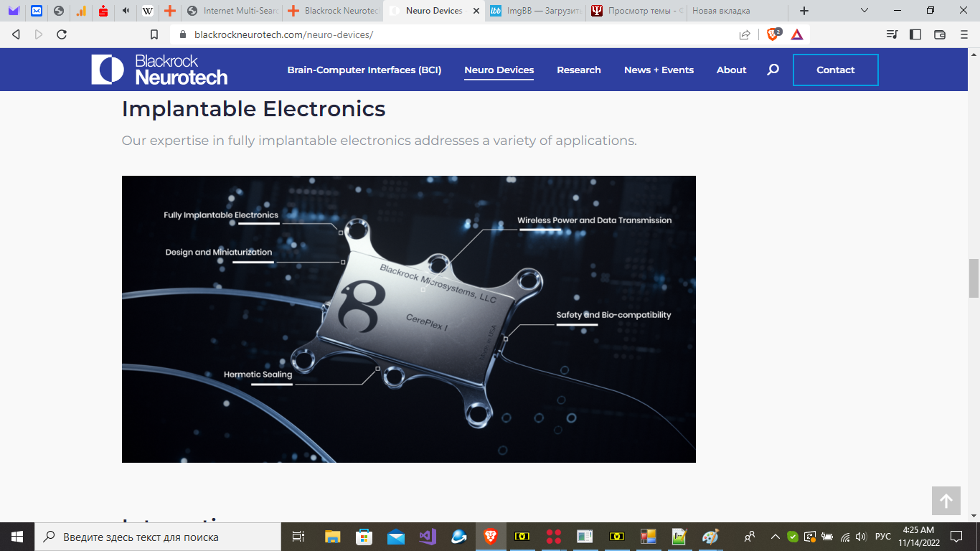
Task: Select Neuro Devices in navigation
Action: point(499,70)
